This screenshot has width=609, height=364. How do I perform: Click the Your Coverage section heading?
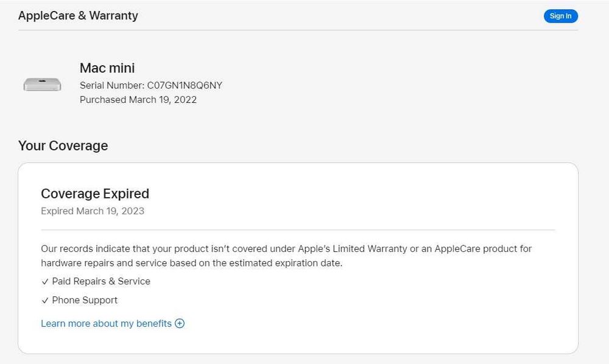[x=63, y=146]
